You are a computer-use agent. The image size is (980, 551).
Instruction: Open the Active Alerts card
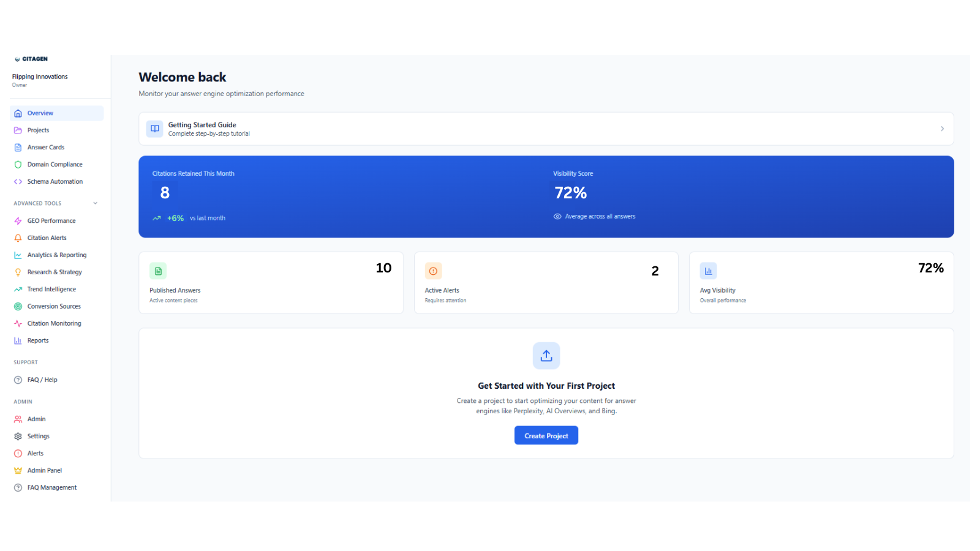546,283
